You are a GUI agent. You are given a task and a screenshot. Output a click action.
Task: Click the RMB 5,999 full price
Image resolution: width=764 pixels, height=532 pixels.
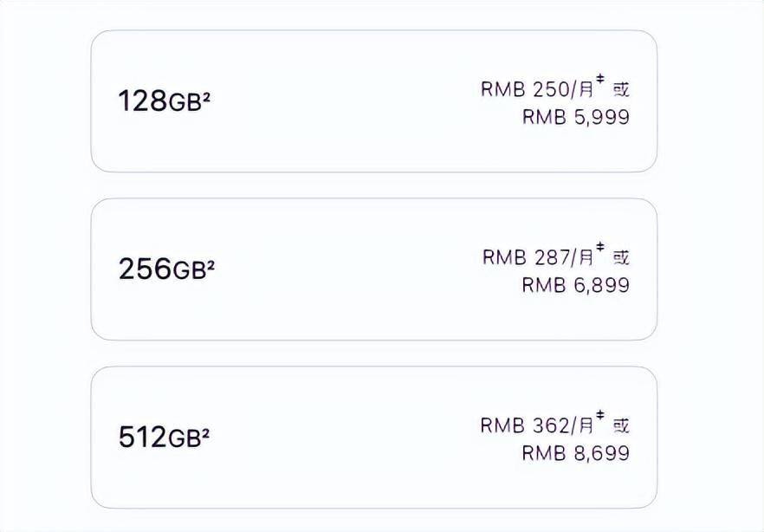pyautogui.click(x=576, y=117)
